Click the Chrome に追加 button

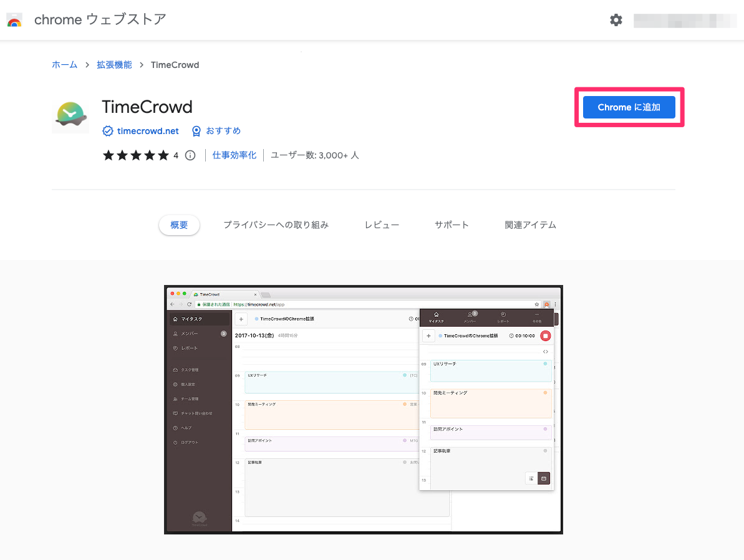[x=629, y=107]
